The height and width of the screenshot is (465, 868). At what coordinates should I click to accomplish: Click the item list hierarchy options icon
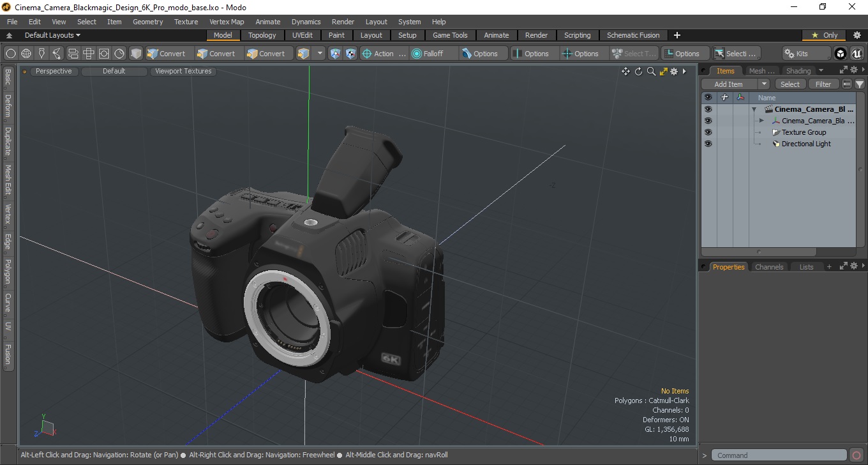(847, 84)
